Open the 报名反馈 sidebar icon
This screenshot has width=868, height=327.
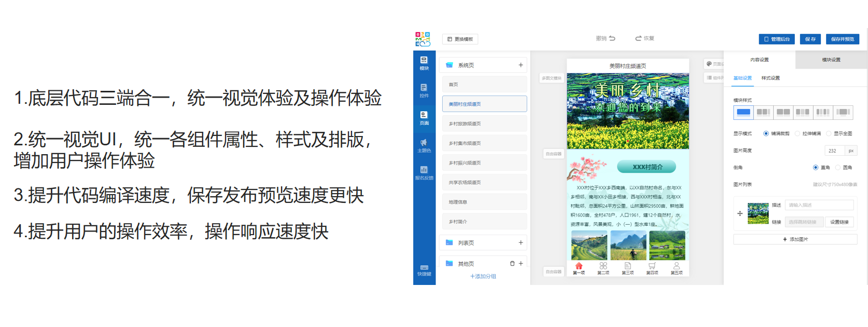click(424, 172)
